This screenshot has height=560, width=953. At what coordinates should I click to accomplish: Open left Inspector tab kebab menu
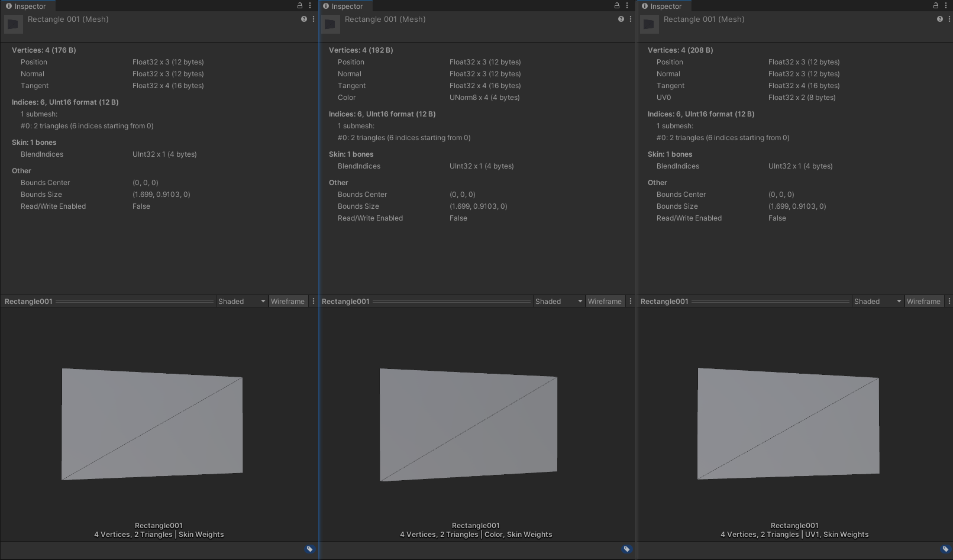pyautogui.click(x=310, y=5)
